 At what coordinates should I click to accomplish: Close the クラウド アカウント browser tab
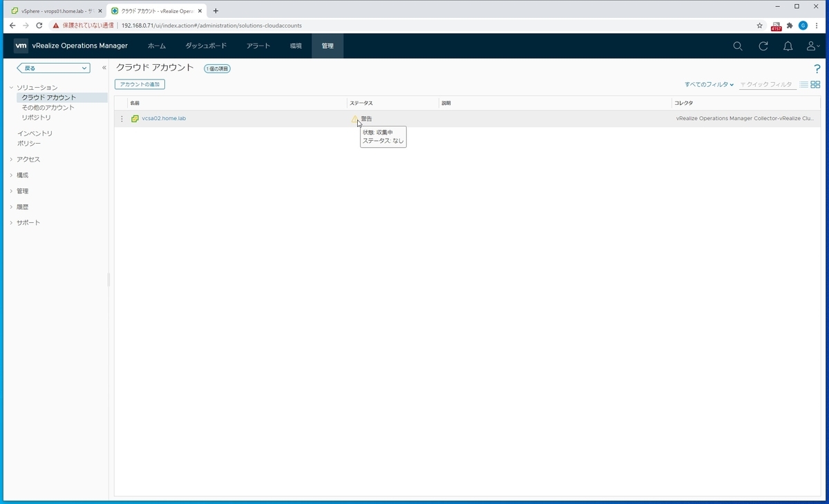[x=200, y=11]
